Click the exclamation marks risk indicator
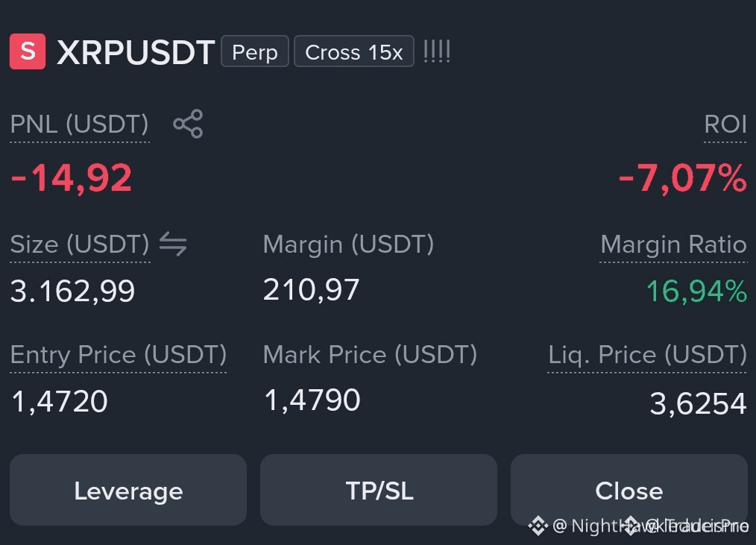756x545 pixels. coord(437,51)
